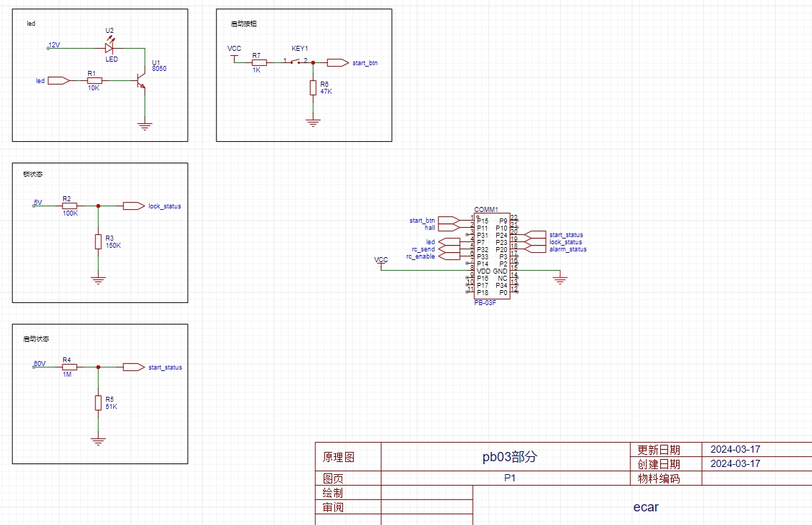Image resolution: width=812 pixels, height=525 pixels.
Task: Pick resistor R6 47K symbol
Action: click(313, 87)
